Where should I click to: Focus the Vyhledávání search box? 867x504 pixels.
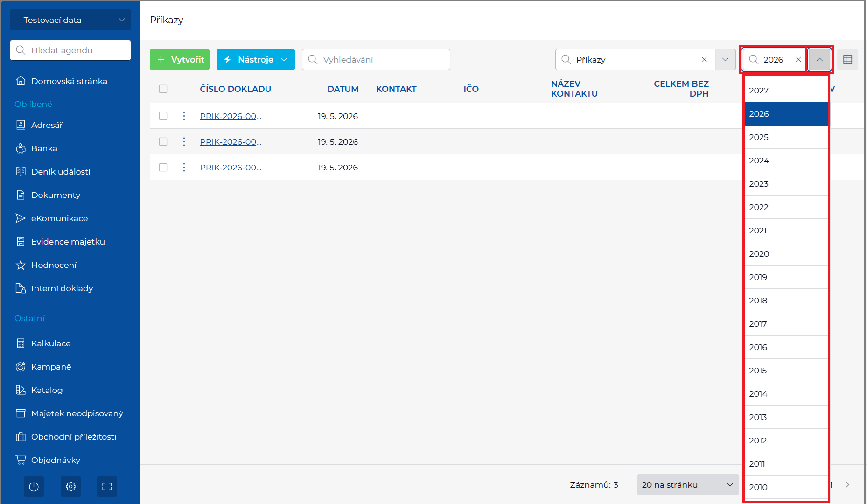(x=376, y=60)
